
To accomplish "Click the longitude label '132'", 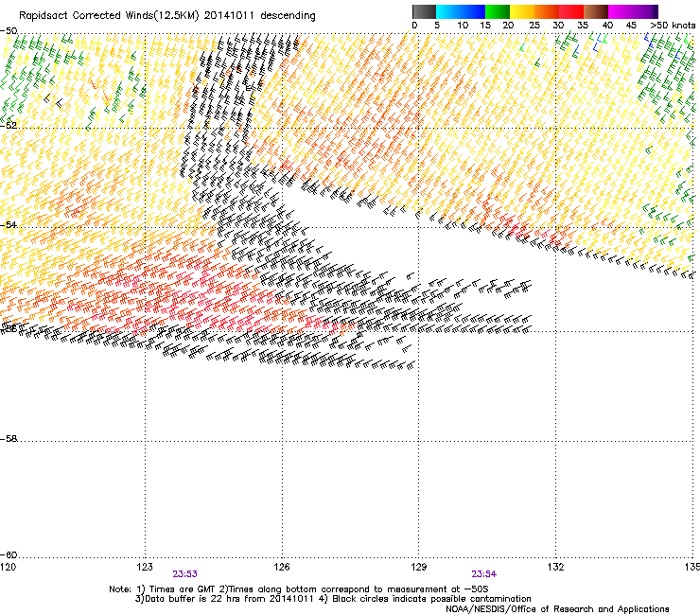I will pos(555,567).
